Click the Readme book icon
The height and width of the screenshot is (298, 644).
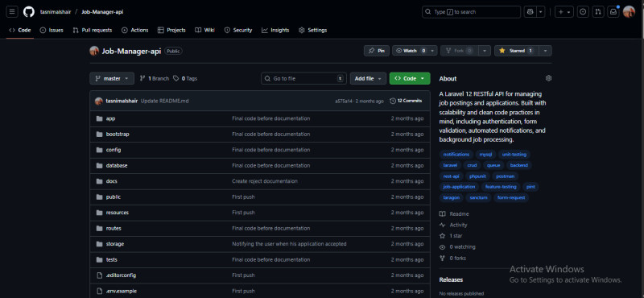[x=442, y=214]
